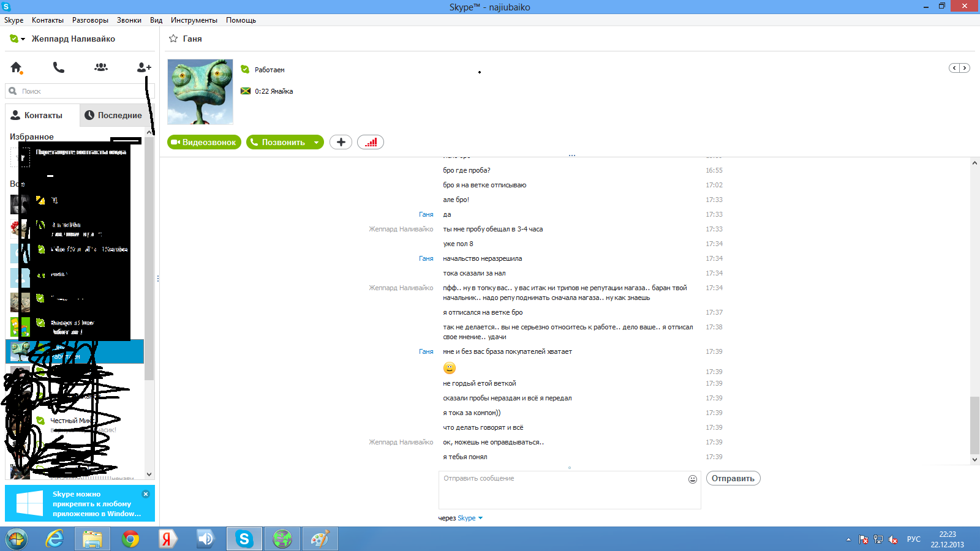Switch the РУС input language indicator
980x551 pixels.
click(x=914, y=539)
